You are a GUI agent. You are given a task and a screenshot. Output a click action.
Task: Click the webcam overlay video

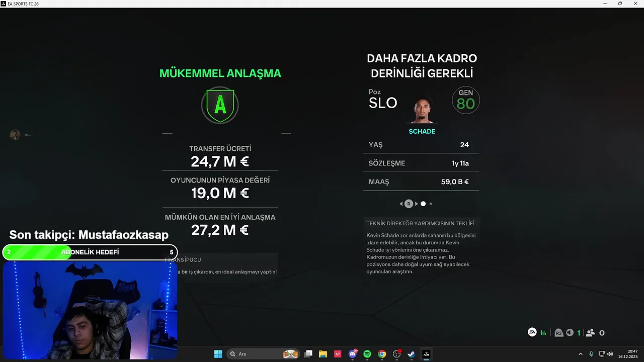(x=90, y=310)
